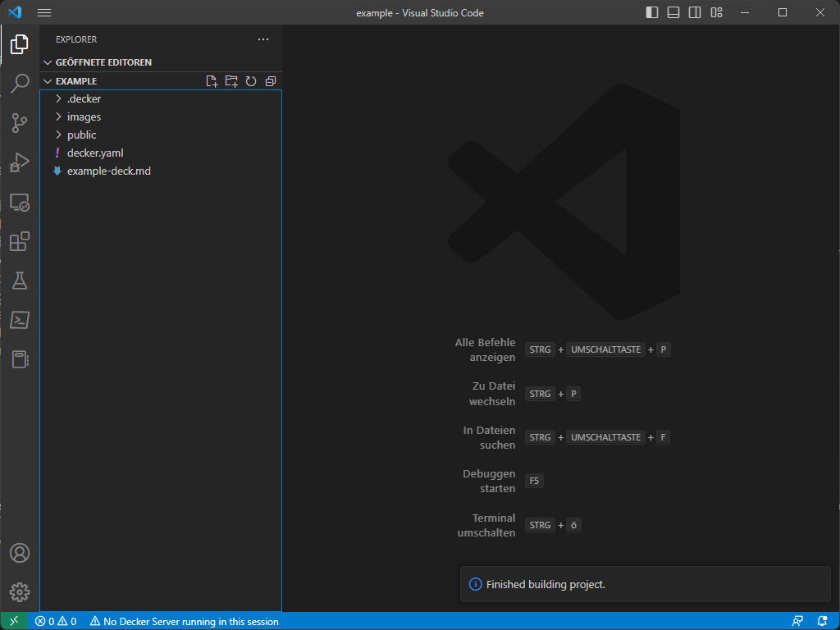
Task: Click 'No Decker Server running in this session'
Action: (185, 621)
